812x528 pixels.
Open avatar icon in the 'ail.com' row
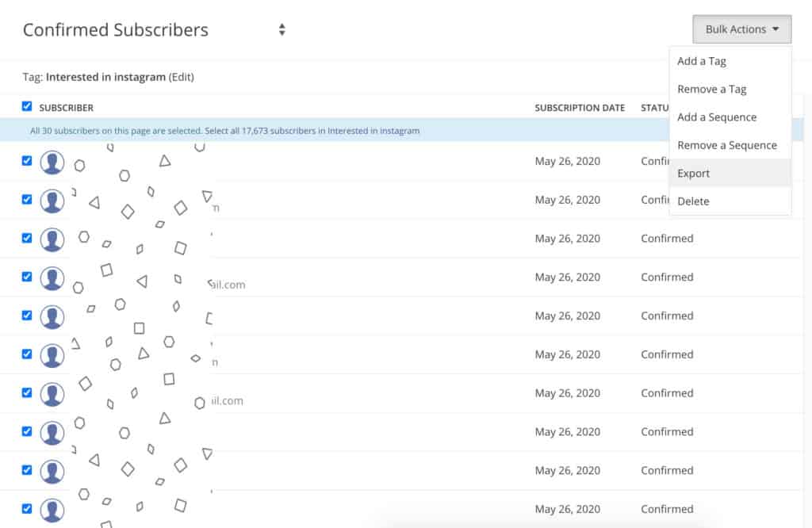coord(52,278)
